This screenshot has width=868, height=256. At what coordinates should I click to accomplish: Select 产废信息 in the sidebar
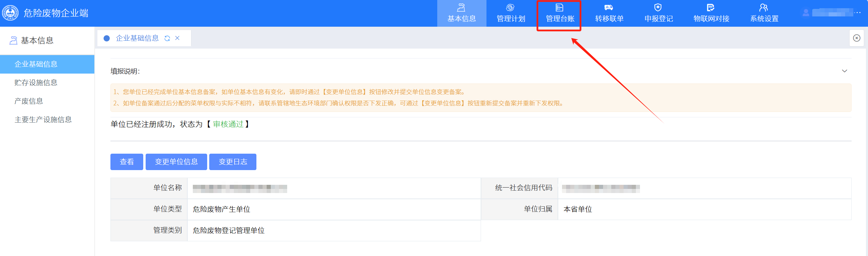[x=47, y=101]
